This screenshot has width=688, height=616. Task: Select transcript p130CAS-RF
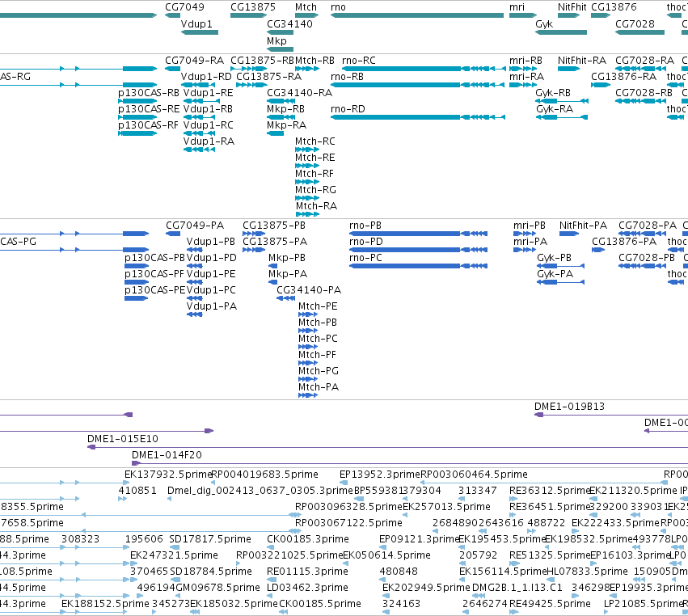[x=148, y=125]
